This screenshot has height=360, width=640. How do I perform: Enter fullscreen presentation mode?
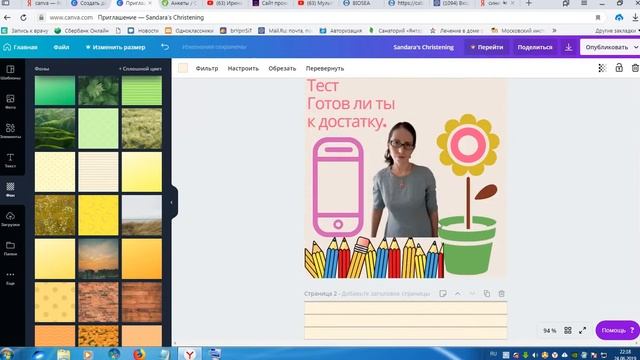click(582, 330)
